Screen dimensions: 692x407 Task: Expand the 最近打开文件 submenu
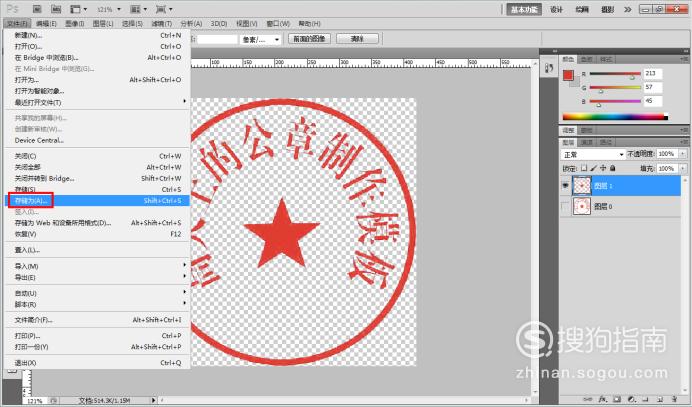tap(99, 102)
